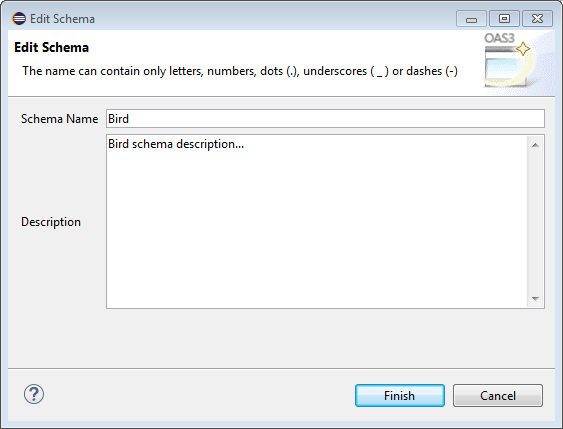Click into the Schema Name field
563x429 pixels.
pos(325,118)
